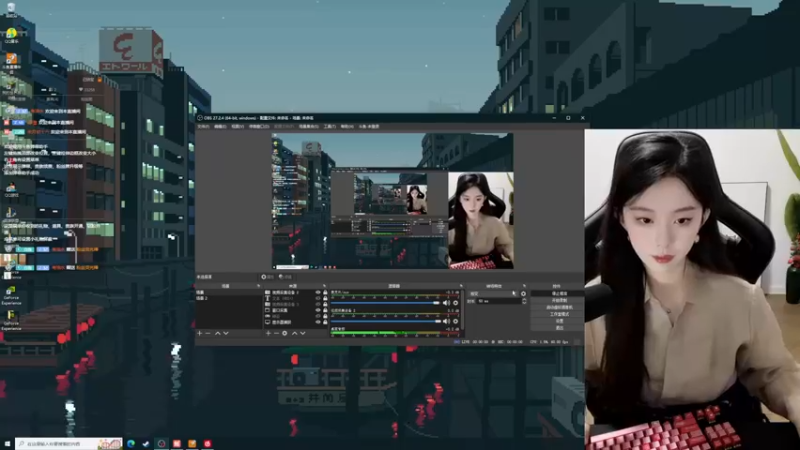Undock the 来源 panel via its header icon
Image resolution: width=800 pixels, height=450 pixels.
point(324,286)
